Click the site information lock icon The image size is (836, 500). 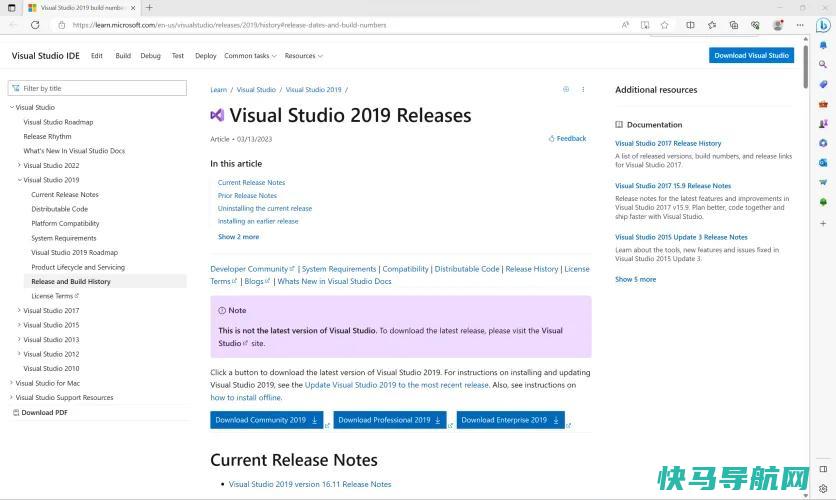pyautogui.click(x=62, y=25)
